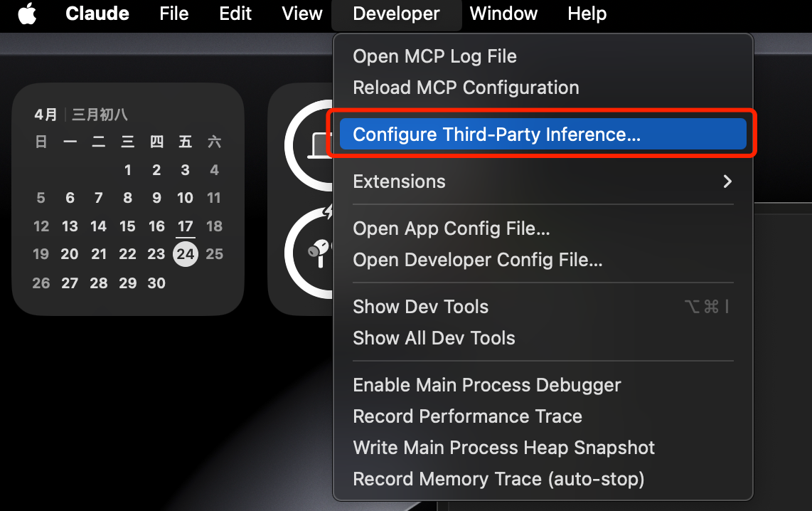This screenshot has width=812, height=511.
Task: Expand the Extensions submenu arrow
Action: (727, 181)
